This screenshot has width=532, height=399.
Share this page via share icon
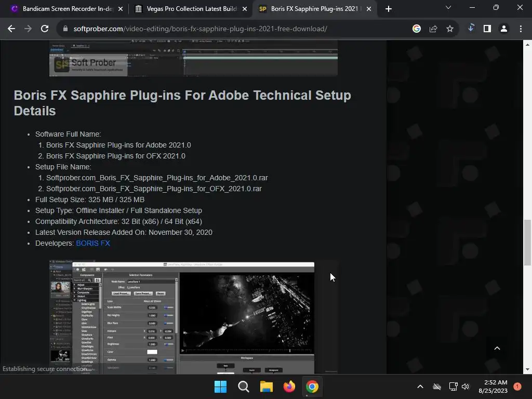(433, 29)
